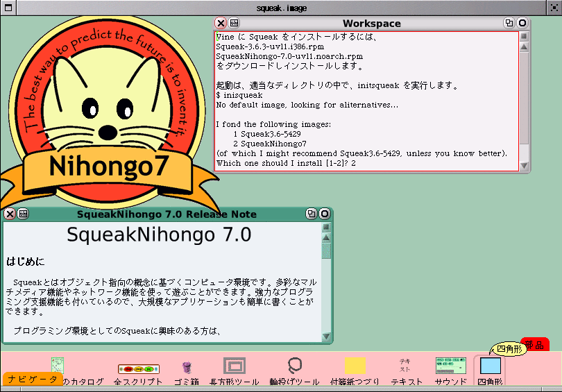
Task: Pick the blue rectangle (四角形) part
Action: pos(490,366)
